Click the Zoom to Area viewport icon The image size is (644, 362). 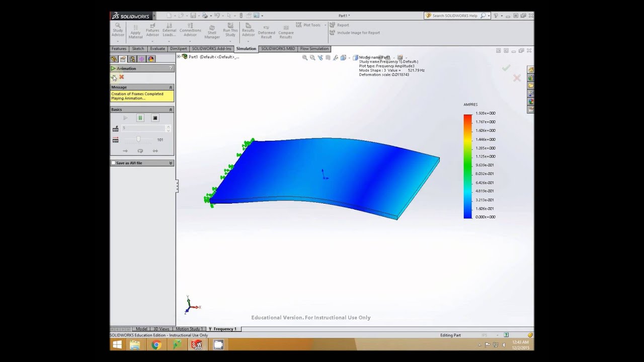click(312, 57)
